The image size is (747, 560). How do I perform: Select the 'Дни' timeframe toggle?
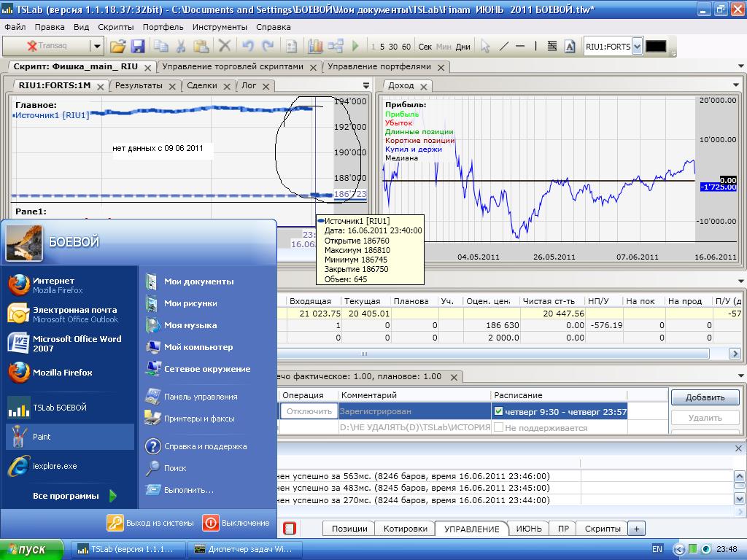click(x=463, y=47)
